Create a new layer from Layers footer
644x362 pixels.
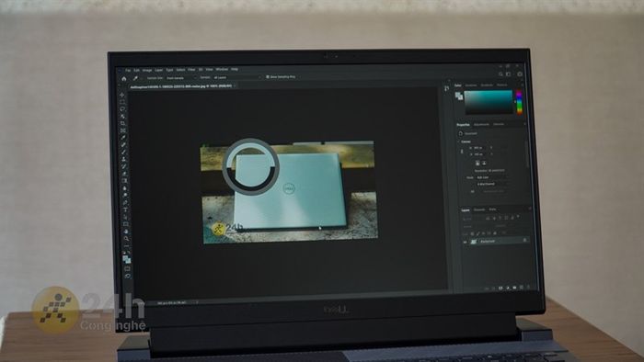pyautogui.click(x=522, y=288)
